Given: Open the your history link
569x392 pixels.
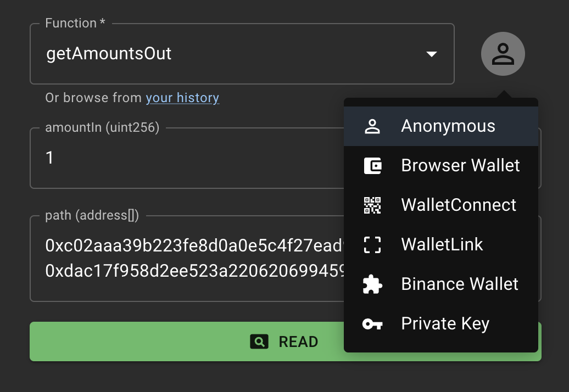Looking at the screenshot, I should [182, 98].
